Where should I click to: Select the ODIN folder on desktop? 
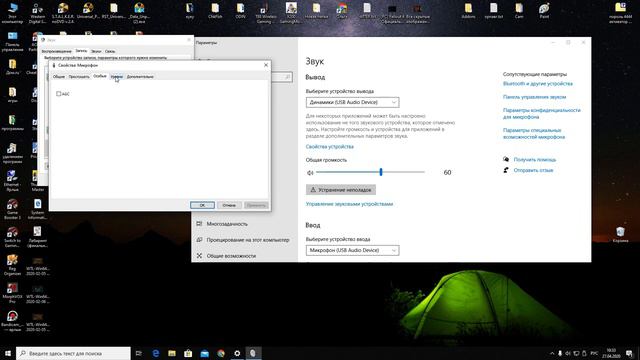click(240, 11)
